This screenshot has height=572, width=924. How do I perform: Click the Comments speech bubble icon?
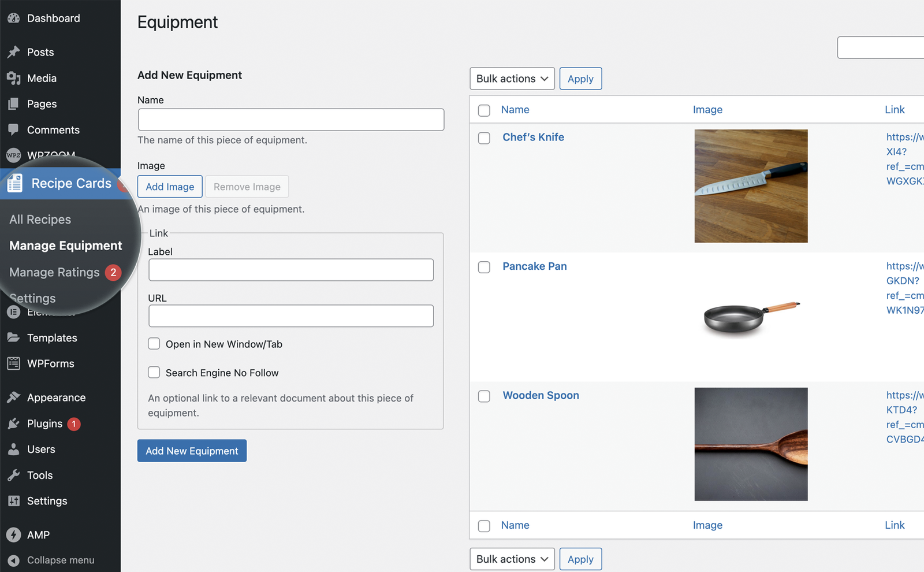(14, 129)
